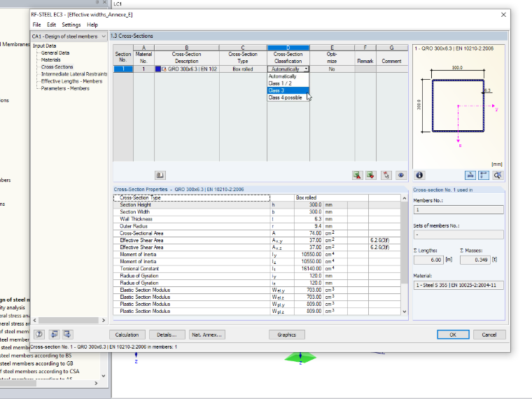
Task: Select Class 3 in the dropdown list
Action: [x=288, y=90]
